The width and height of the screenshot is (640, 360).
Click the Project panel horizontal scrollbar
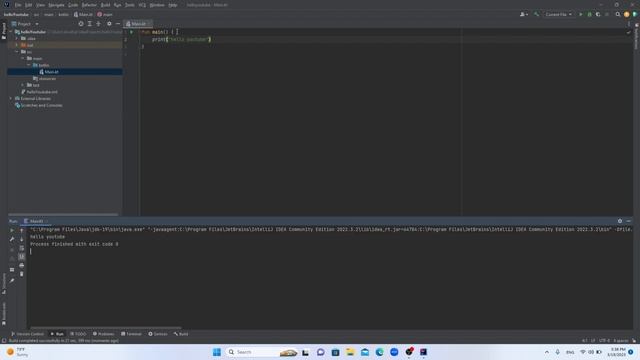[x=63, y=214]
